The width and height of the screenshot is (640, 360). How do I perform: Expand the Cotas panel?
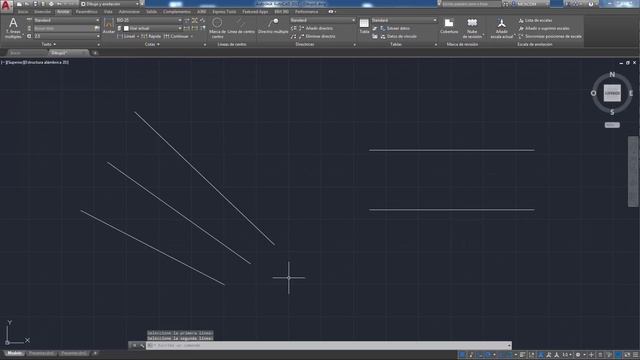(152, 44)
